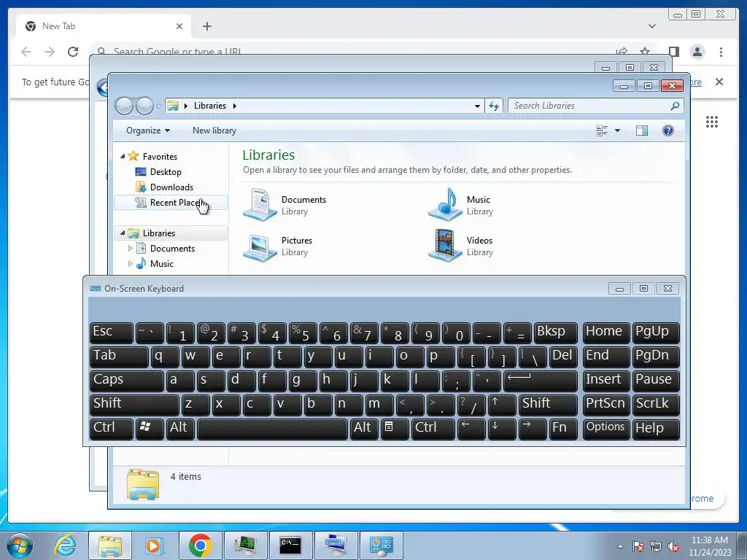Image resolution: width=747 pixels, height=560 pixels.
Task: Reload the Chrome page
Action: pyautogui.click(x=73, y=52)
